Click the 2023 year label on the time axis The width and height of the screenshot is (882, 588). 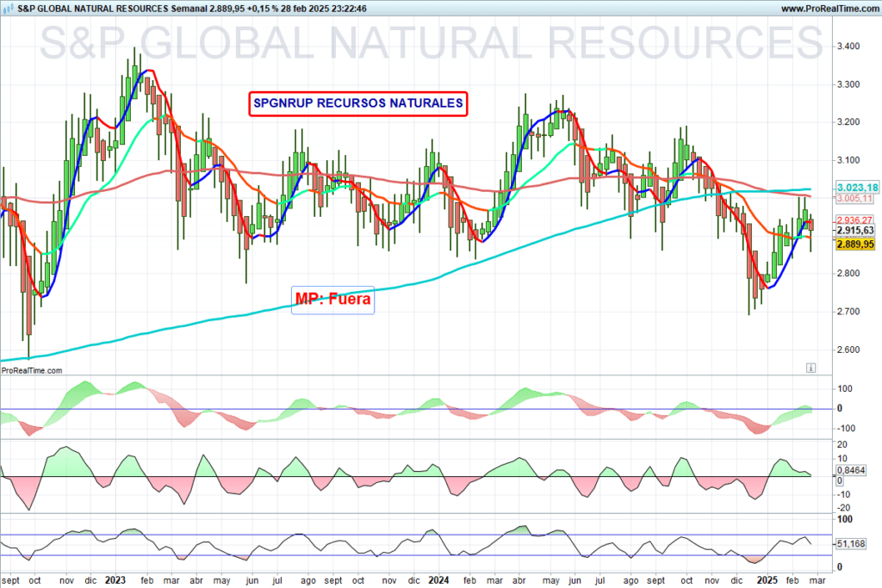coord(116,580)
